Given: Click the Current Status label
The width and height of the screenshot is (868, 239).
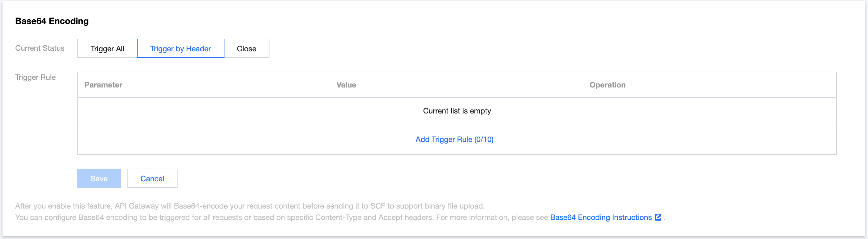Looking at the screenshot, I should point(40,48).
